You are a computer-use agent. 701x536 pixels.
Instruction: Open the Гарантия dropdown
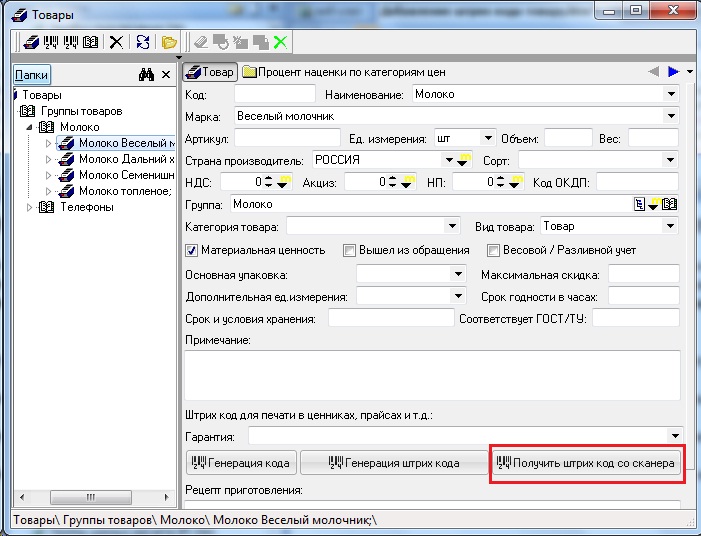coord(675,435)
